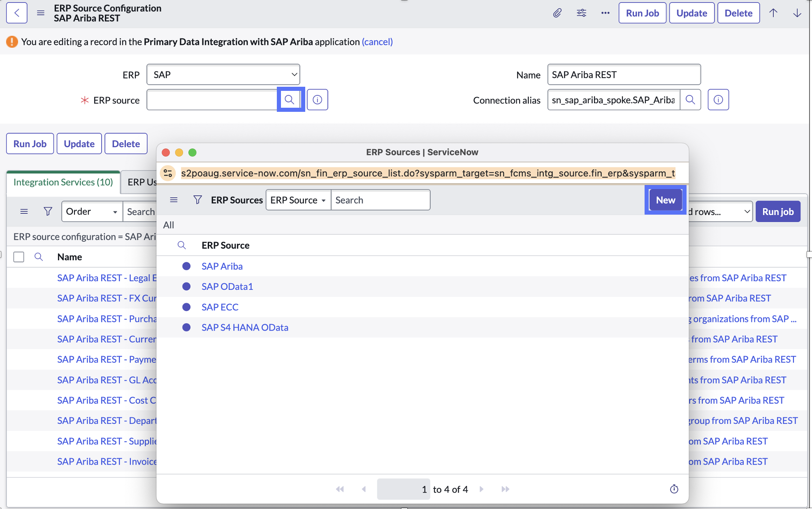Open personalize form settings sliders icon
Screen dimensions: 812x509
tap(581, 13)
